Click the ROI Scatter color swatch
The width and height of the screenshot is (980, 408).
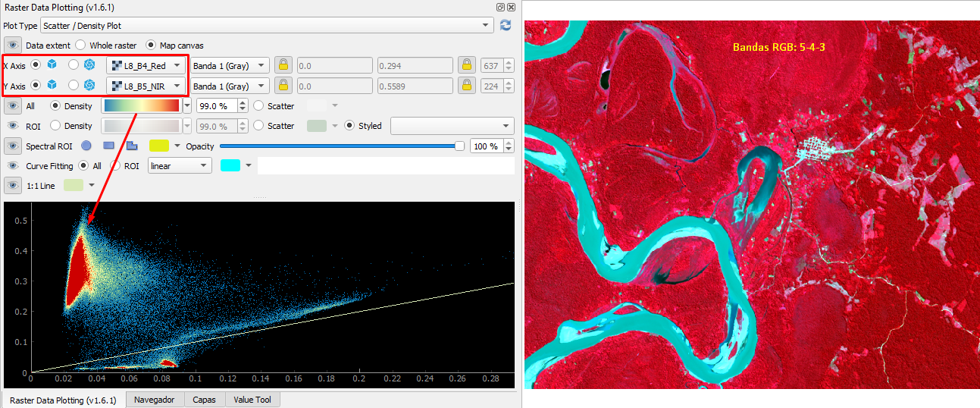316,126
